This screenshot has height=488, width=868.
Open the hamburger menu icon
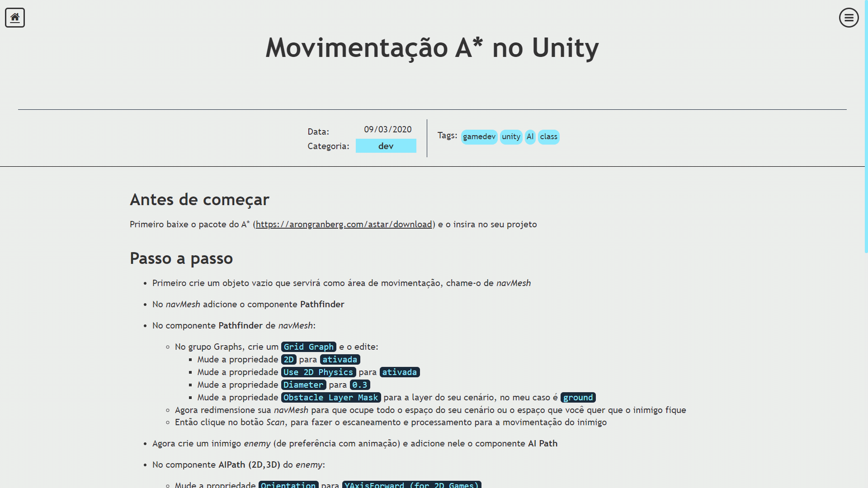[x=848, y=17]
